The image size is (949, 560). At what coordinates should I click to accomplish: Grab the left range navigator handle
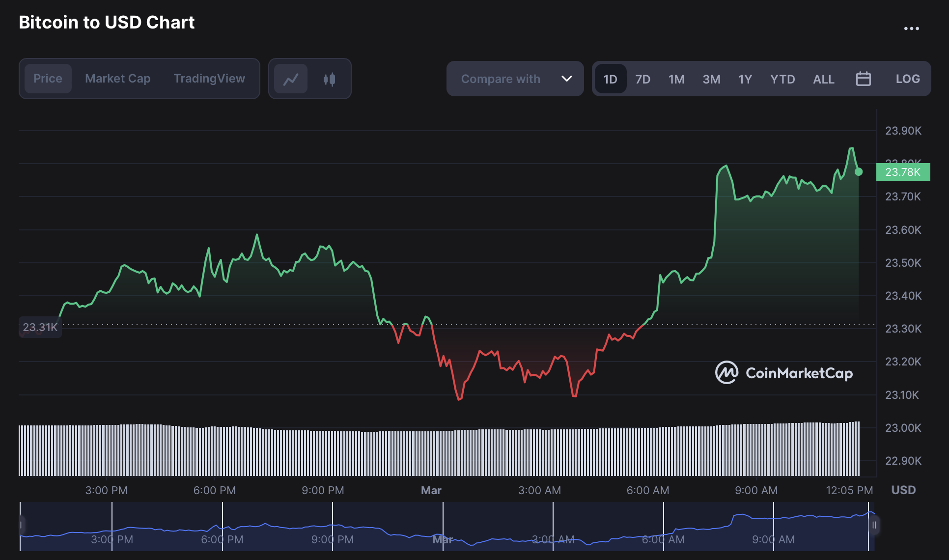pyautogui.click(x=21, y=525)
